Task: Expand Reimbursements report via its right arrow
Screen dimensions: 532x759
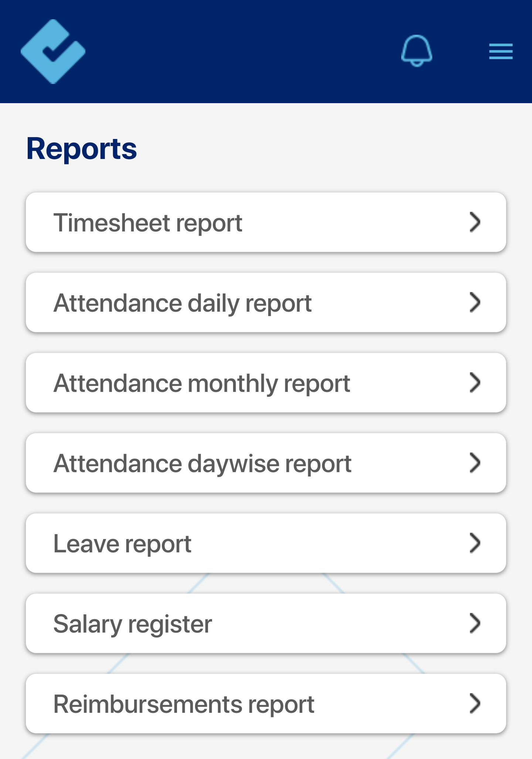Action: click(x=475, y=704)
